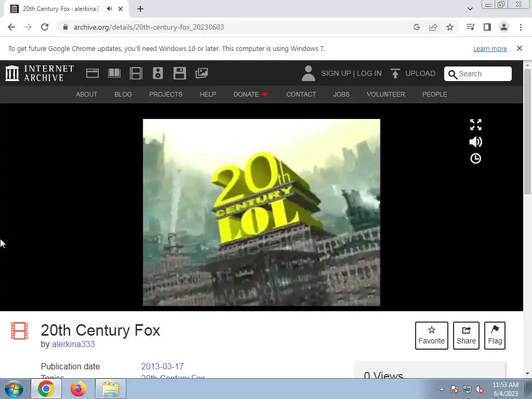Image resolution: width=532 pixels, height=399 pixels.
Task: Mute the tab via its speaker icon
Action: pos(109,9)
